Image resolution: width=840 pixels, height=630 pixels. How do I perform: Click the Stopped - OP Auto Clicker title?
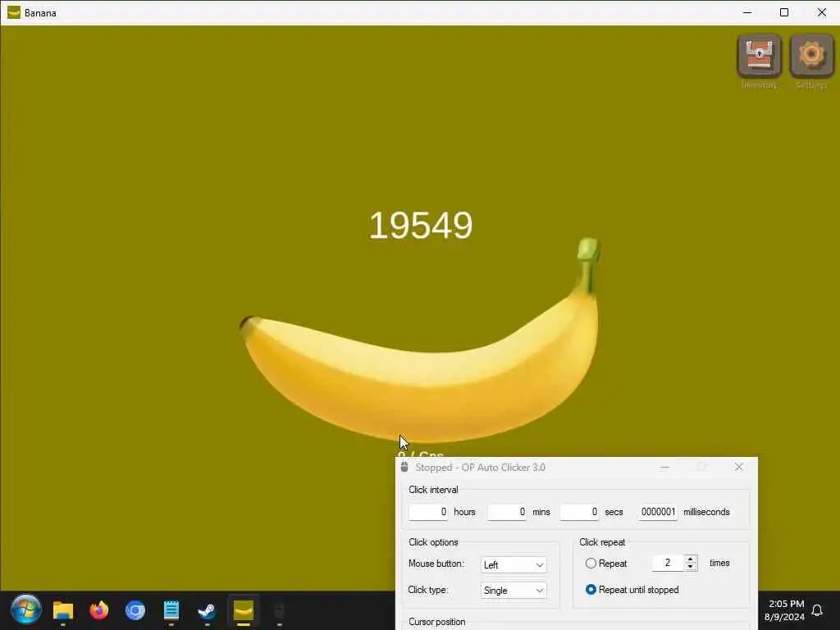tap(480, 467)
